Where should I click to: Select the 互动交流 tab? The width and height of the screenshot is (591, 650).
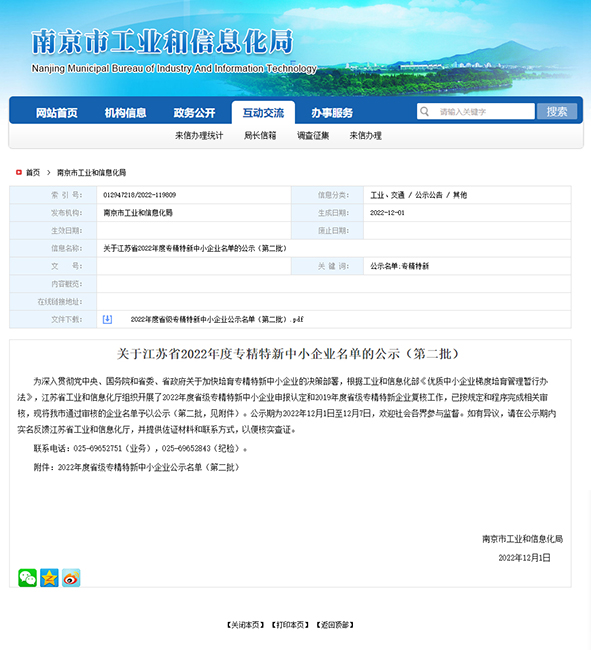pos(263,112)
